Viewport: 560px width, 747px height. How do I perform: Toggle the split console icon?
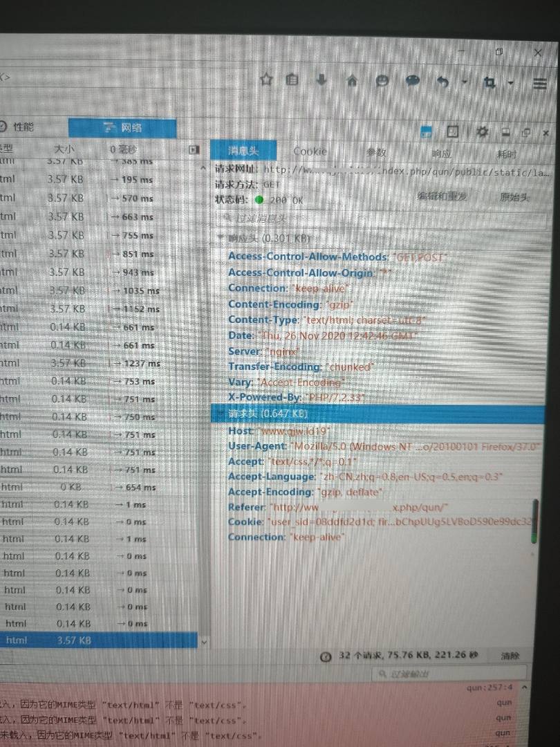[427, 131]
